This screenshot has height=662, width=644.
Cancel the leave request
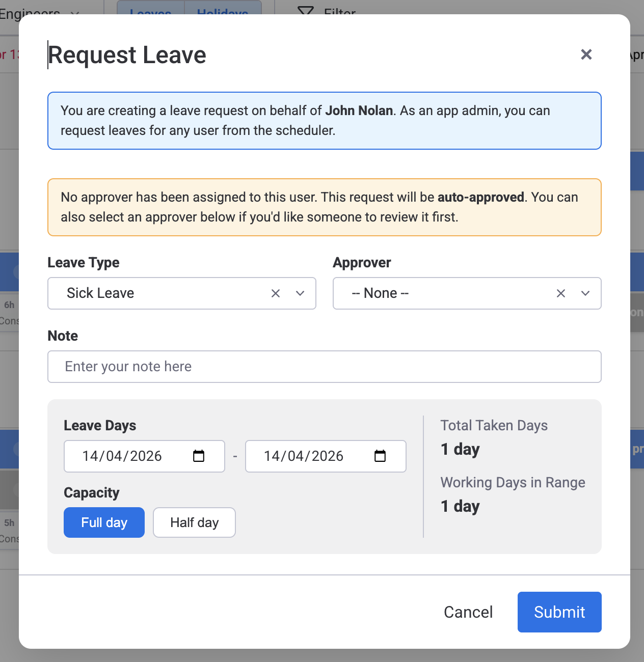(x=468, y=612)
